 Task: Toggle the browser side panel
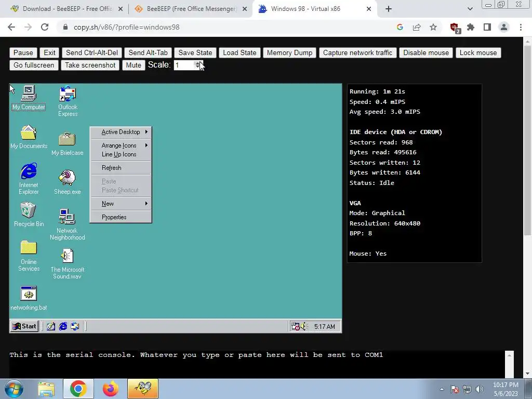tap(487, 27)
